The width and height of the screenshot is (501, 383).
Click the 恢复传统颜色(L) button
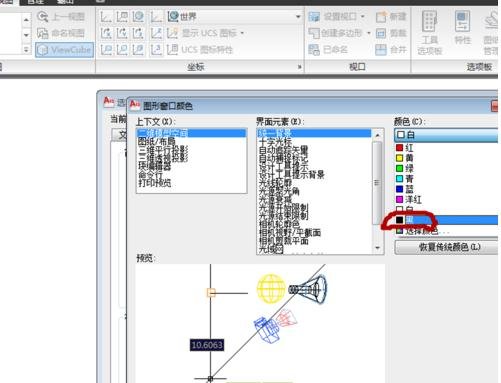coord(446,247)
